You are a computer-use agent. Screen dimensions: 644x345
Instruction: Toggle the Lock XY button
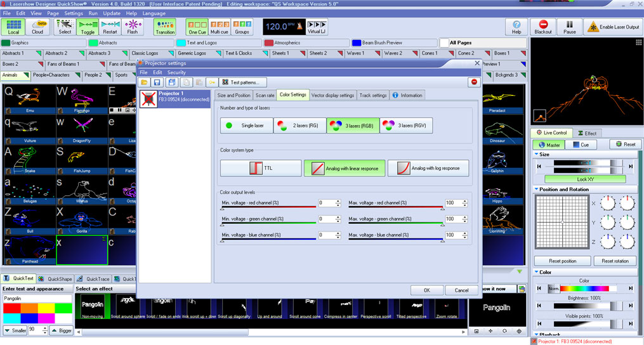tap(585, 179)
